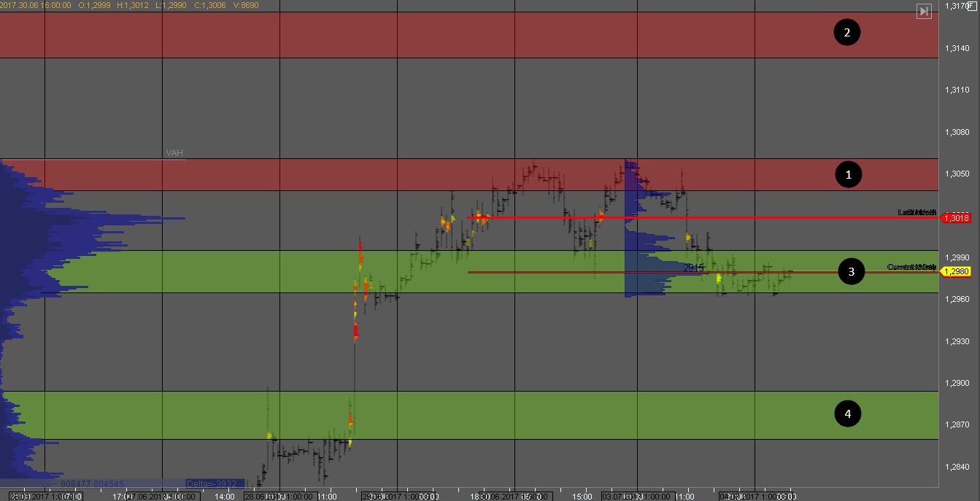Click the black circle marker numbered 2
This screenshot has width=980, height=501.
(847, 32)
